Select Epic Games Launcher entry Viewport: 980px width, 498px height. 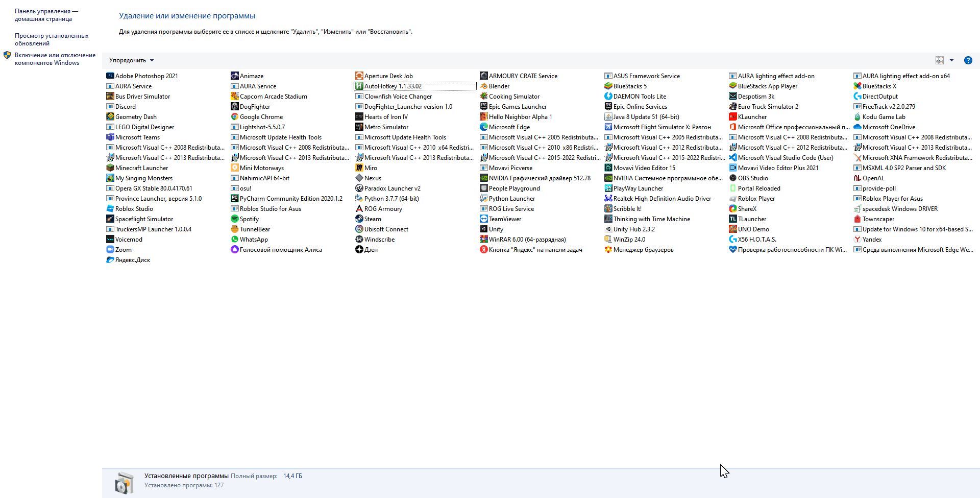(x=513, y=107)
